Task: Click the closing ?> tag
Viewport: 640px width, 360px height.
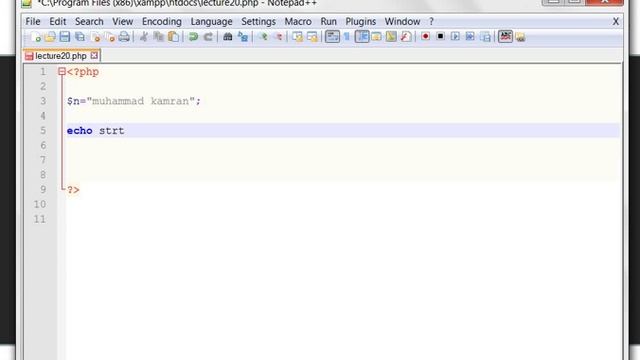Action: pyautogui.click(x=73, y=190)
